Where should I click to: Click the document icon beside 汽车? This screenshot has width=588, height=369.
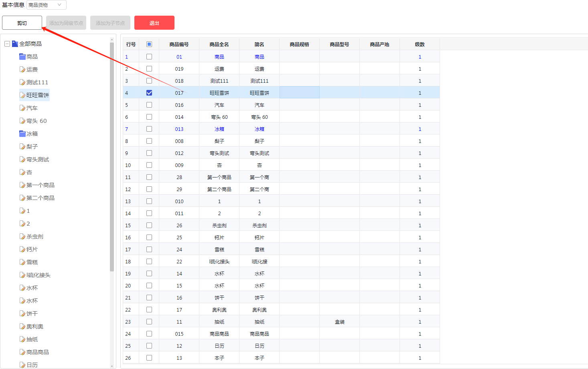point(22,108)
